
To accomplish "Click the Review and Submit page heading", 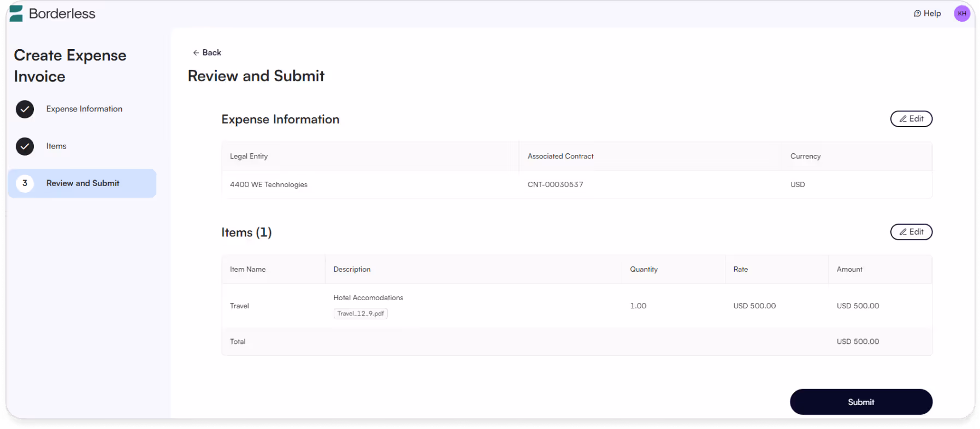I will click(x=256, y=76).
